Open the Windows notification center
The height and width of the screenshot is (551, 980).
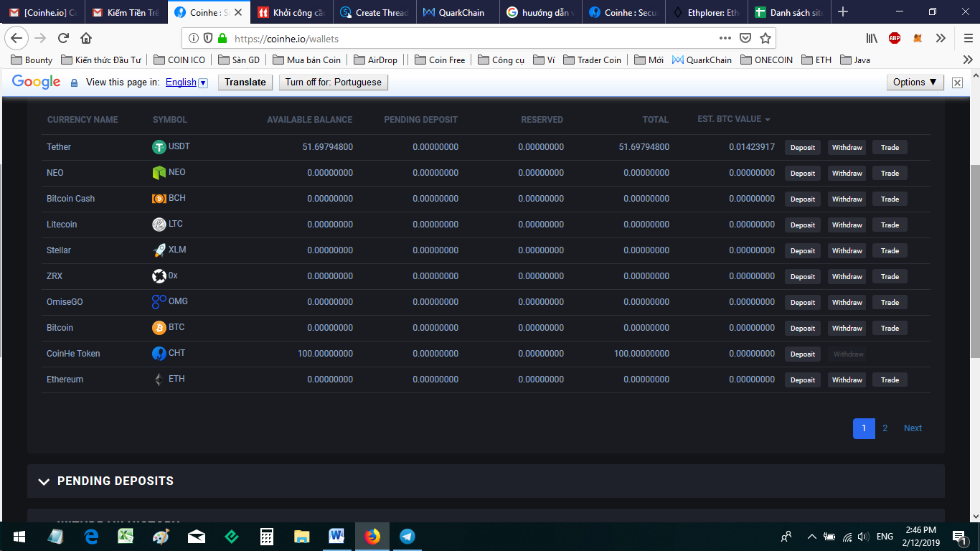[x=959, y=536]
